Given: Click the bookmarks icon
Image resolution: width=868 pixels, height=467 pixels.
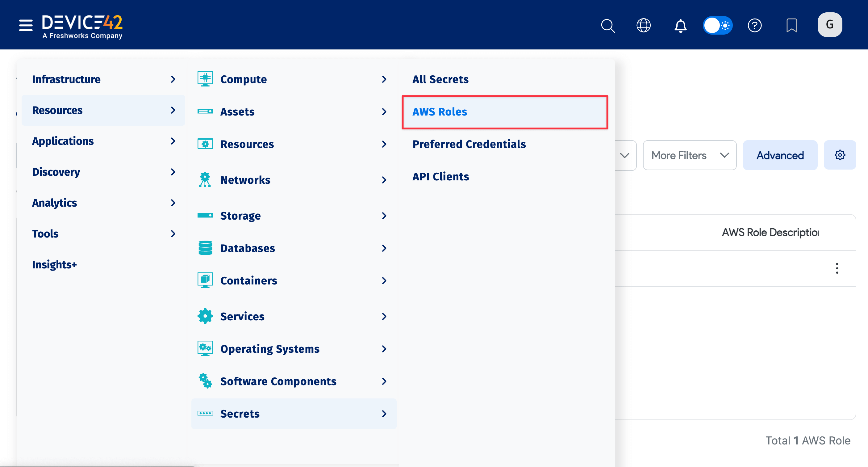Looking at the screenshot, I should (792, 25).
